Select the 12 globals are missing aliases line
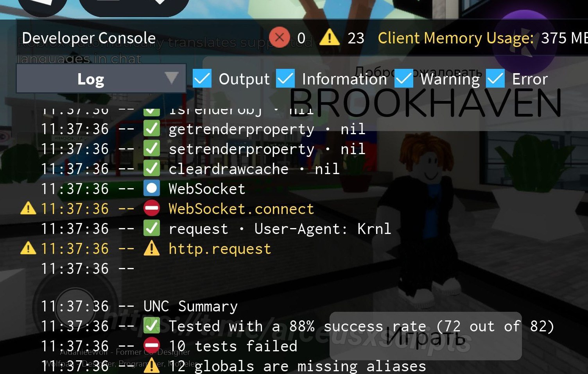This screenshot has height=374, width=588. 298,367
